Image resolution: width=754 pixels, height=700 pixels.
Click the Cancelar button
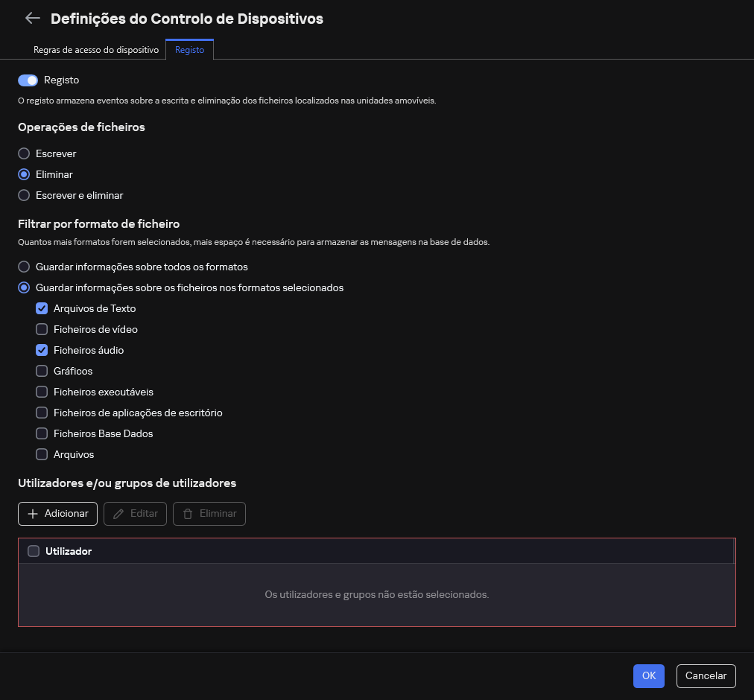coord(706,675)
